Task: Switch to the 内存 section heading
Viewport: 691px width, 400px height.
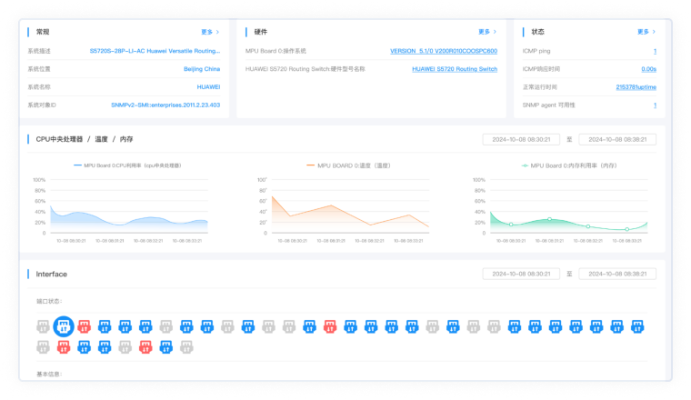Action: tap(127, 139)
